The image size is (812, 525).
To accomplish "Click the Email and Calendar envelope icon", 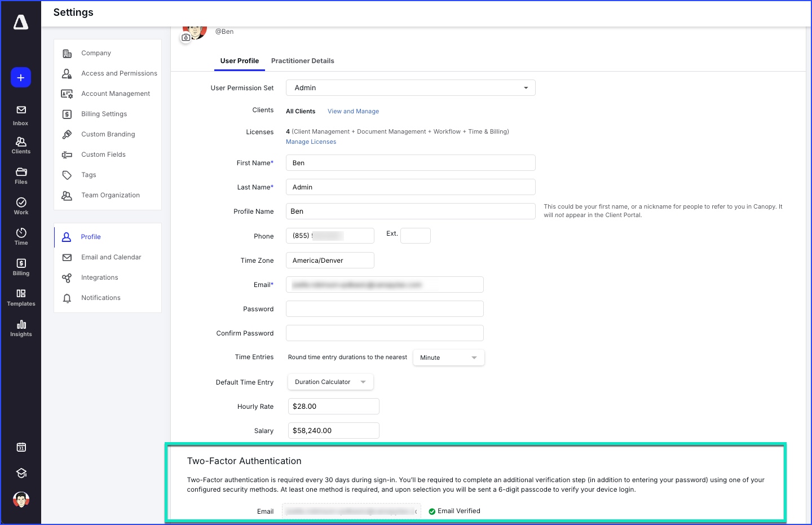I will point(67,258).
